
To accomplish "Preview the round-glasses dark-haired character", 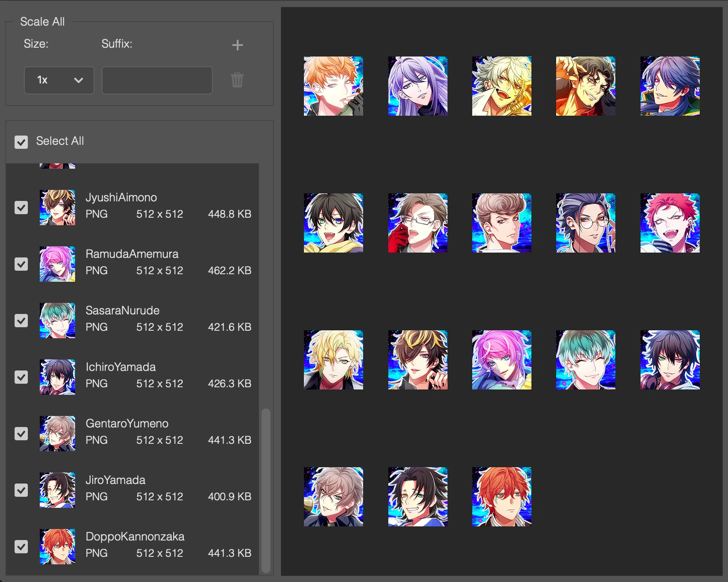I will 586,223.
